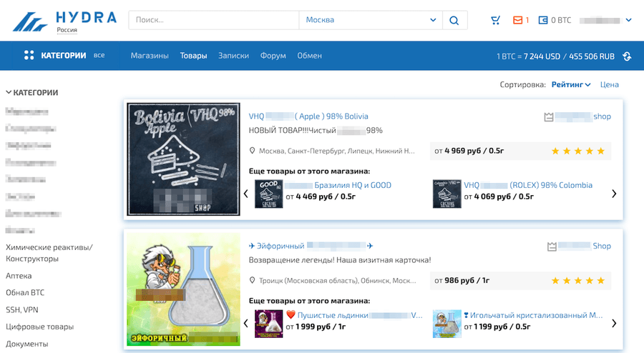The height and width of the screenshot is (353, 644).
Task: Click the 'от 1 999 руб / 1г' price
Action: click(x=316, y=327)
